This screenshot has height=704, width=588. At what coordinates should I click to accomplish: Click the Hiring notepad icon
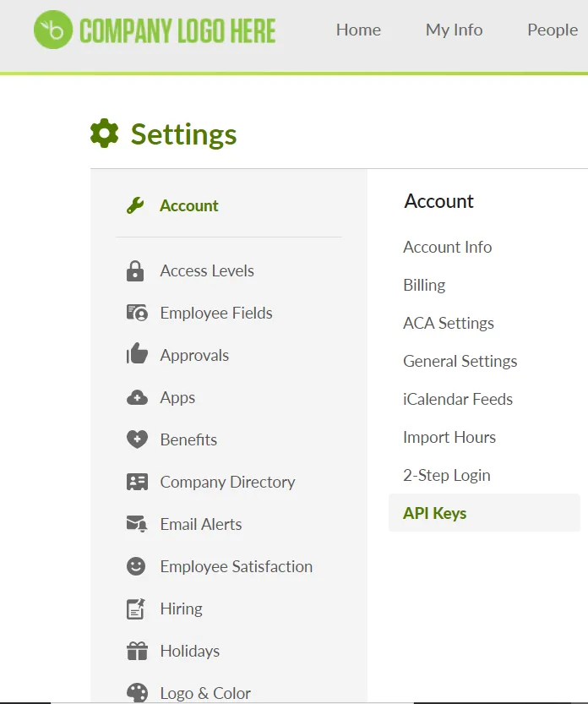coord(136,608)
